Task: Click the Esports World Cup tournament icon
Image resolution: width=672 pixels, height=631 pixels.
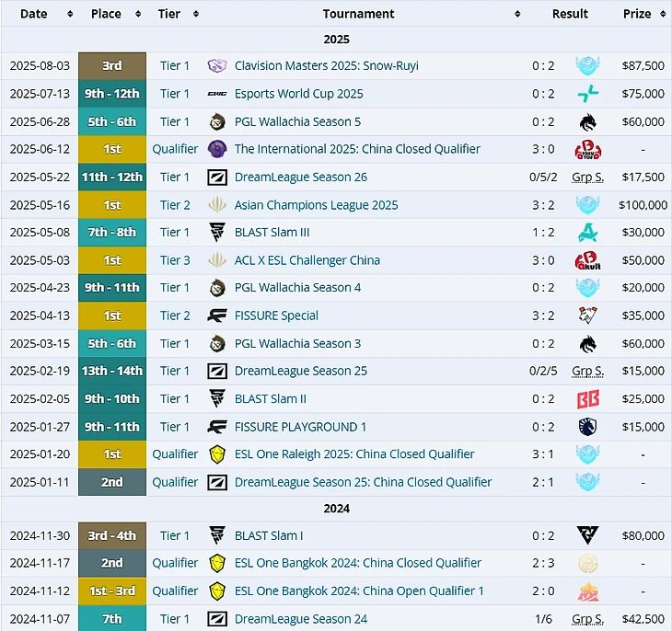Action: coord(217,94)
